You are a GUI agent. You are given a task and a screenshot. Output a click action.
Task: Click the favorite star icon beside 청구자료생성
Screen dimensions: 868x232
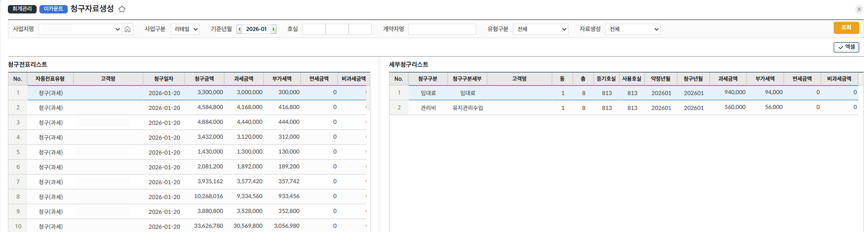(x=122, y=9)
